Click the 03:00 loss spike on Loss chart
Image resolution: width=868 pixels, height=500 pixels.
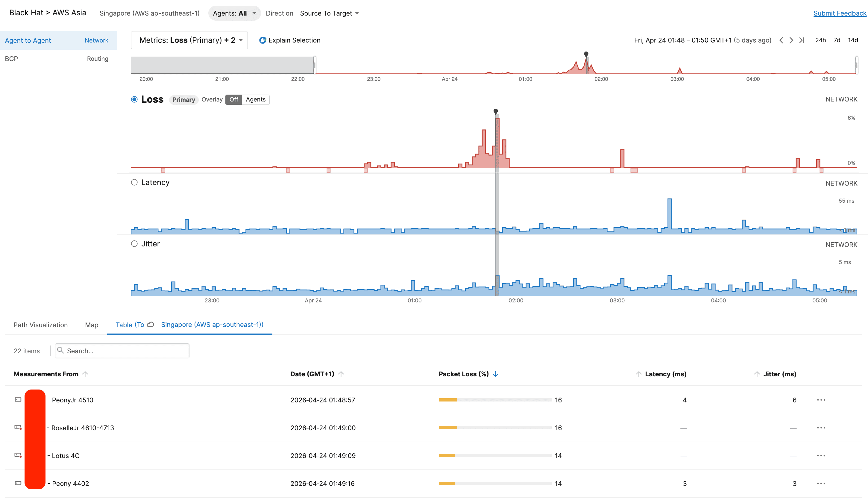(622, 158)
